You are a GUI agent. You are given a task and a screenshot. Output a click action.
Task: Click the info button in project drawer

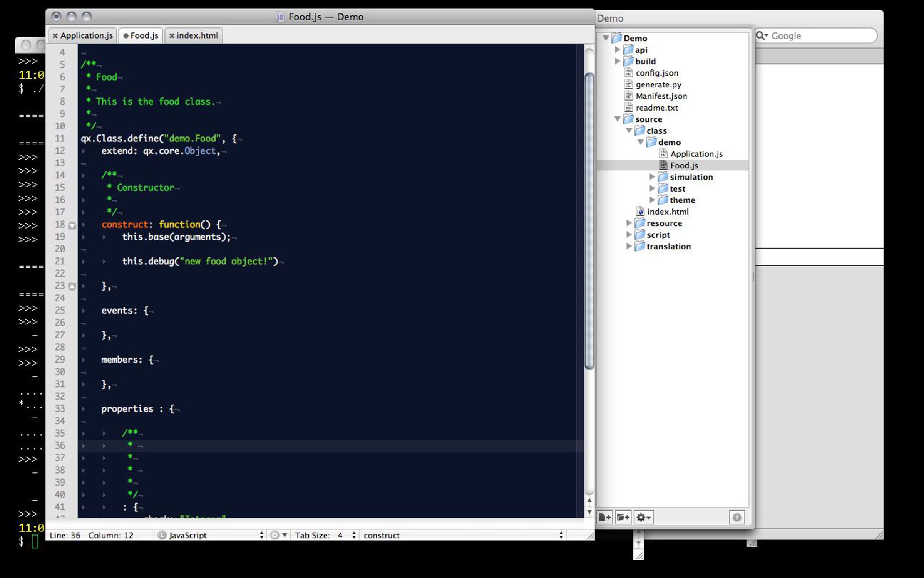pos(737,517)
